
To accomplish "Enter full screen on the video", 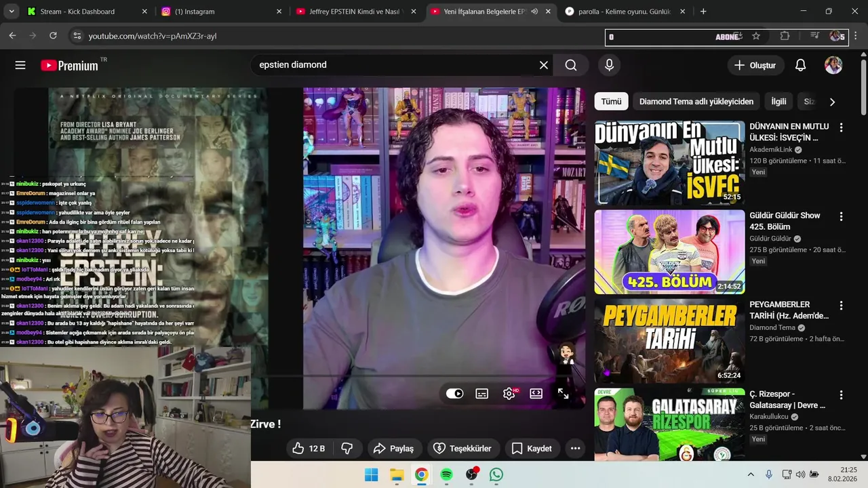I will (x=564, y=393).
